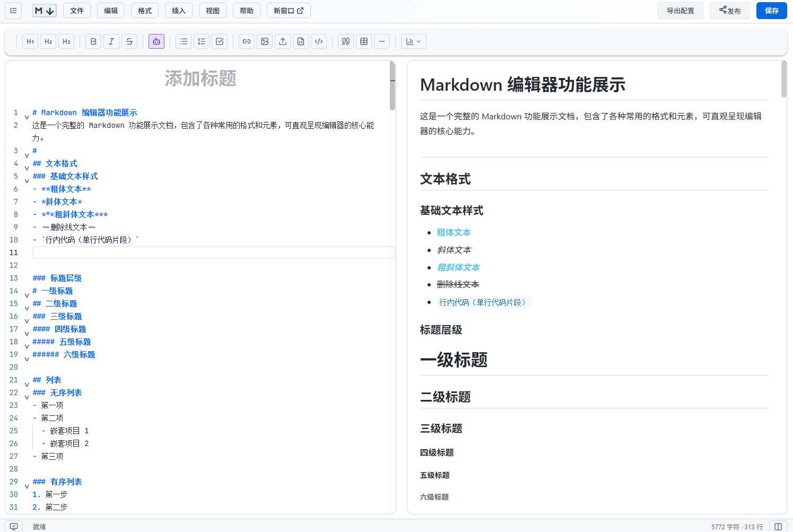793x532 pixels.
Task: Collapse the 无序列表 section in the editor
Action: point(27,397)
